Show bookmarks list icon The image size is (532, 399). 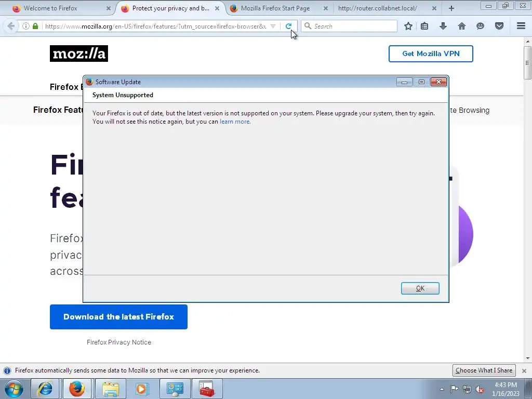tap(424, 26)
